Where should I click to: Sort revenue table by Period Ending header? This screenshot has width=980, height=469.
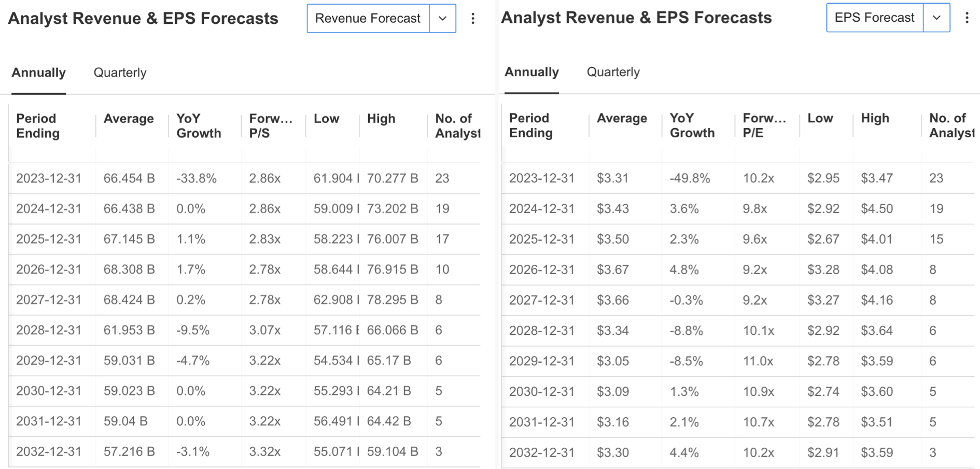click(x=38, y=126)
